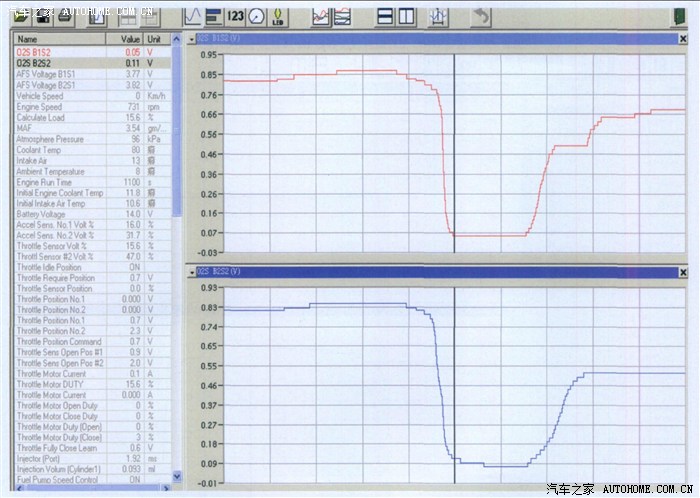Viewport: 700px width, 498px height.
Task: Select the 123 numeric display icon
Action: pos(236,17)
